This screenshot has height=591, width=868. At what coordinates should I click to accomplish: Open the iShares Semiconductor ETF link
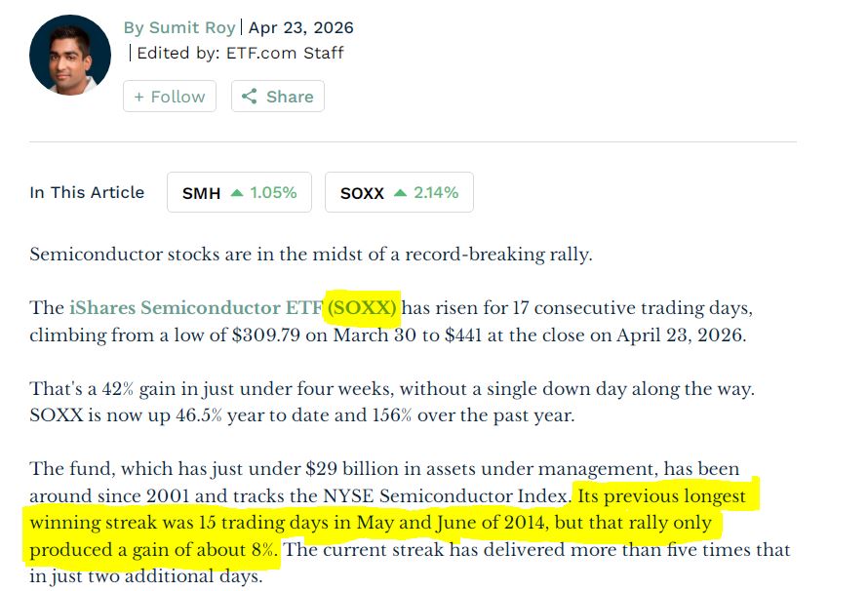click(195, 308)
